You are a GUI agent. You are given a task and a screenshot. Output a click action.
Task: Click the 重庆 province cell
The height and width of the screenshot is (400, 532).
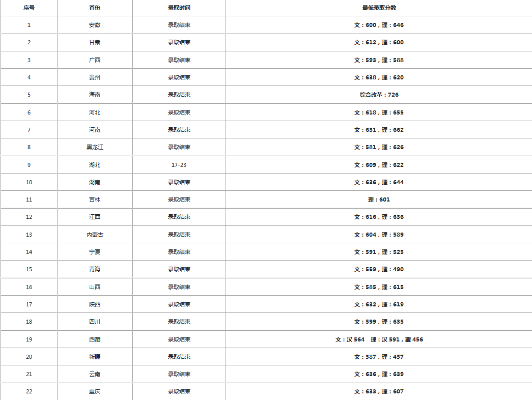point(95,391)
